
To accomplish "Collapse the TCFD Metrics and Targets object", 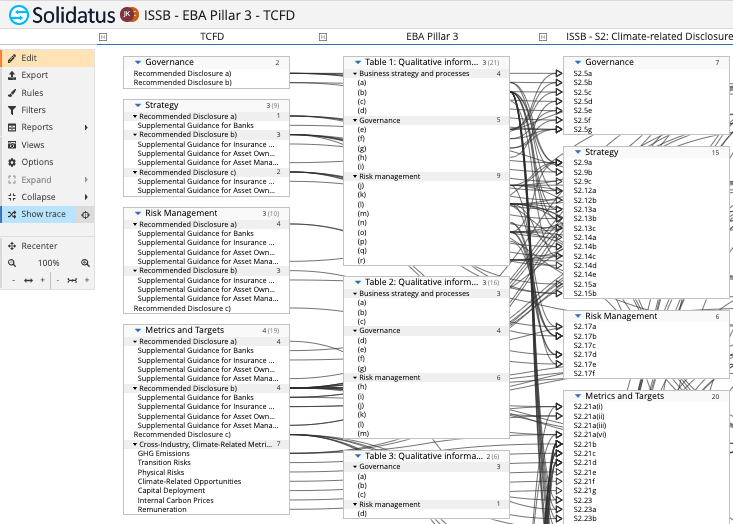I will tap(138, 330).
